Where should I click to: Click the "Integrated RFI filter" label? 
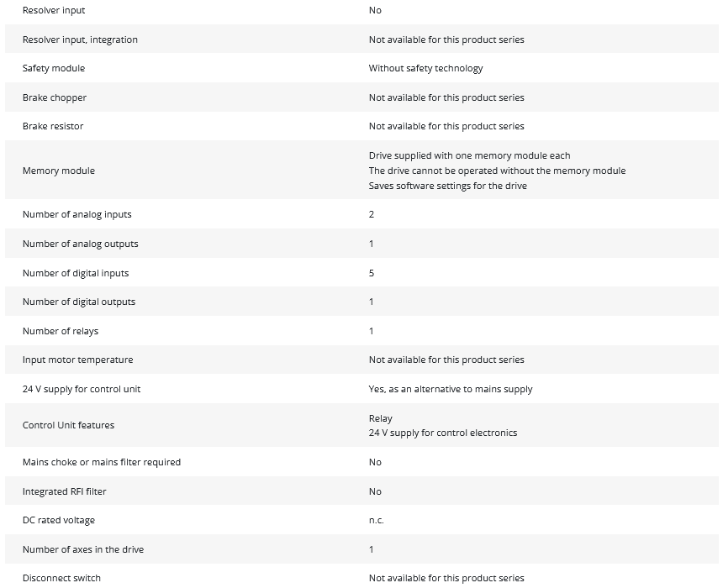coord(65,491)
